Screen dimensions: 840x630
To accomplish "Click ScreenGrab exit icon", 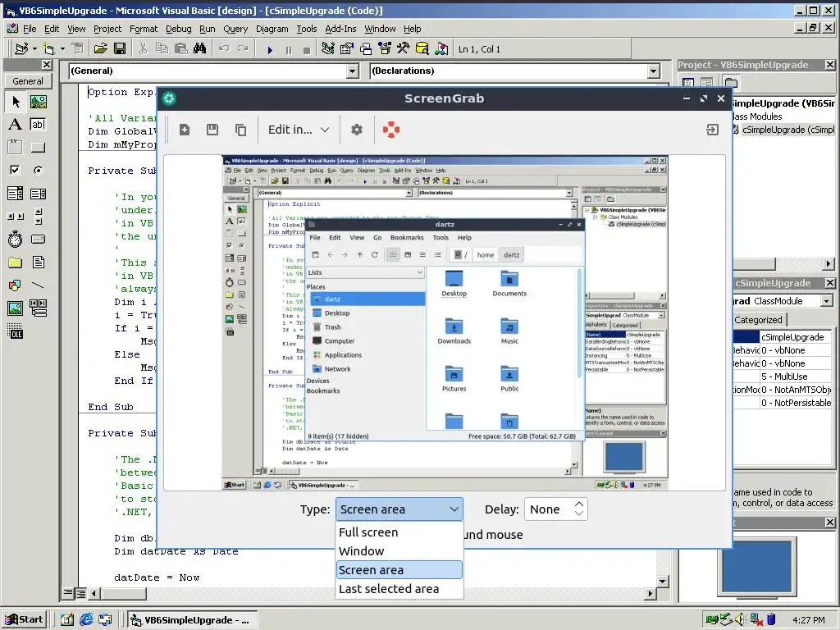I will click(712, 130).
